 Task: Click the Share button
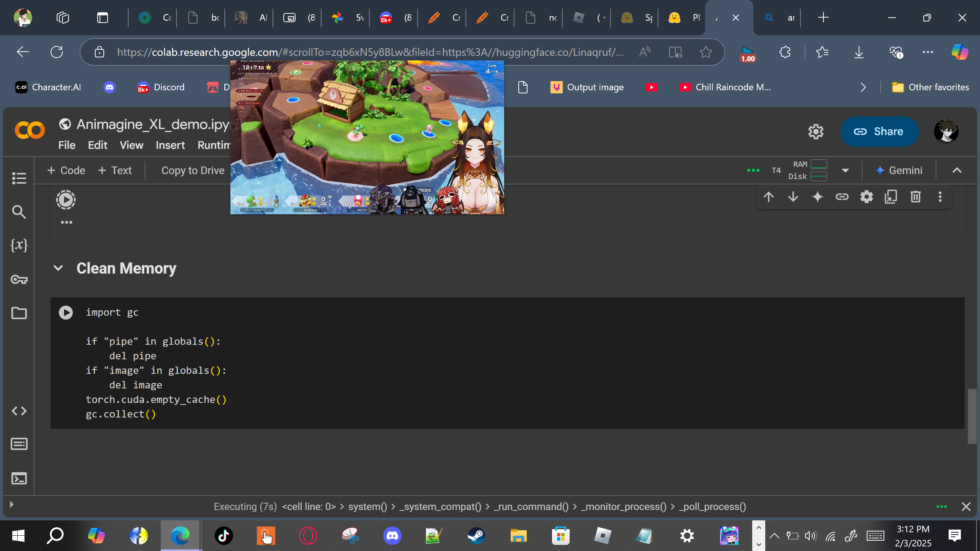(879, 132)
